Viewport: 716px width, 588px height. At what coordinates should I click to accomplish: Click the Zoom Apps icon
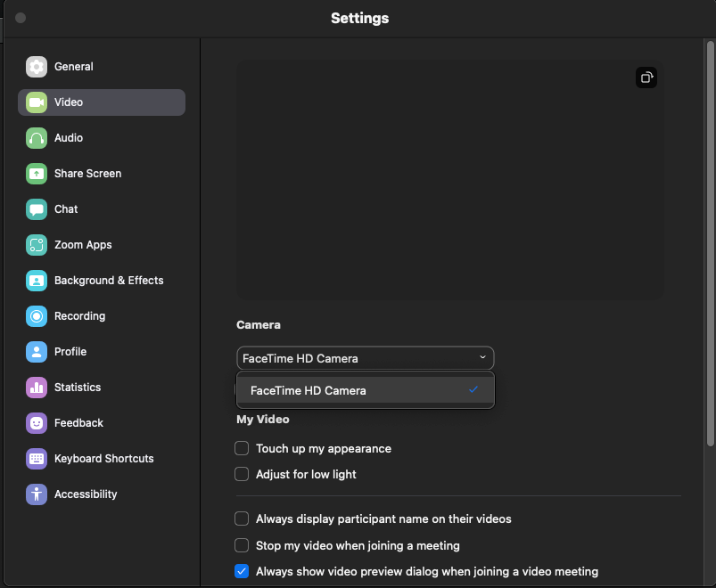(x=37, y=245)
